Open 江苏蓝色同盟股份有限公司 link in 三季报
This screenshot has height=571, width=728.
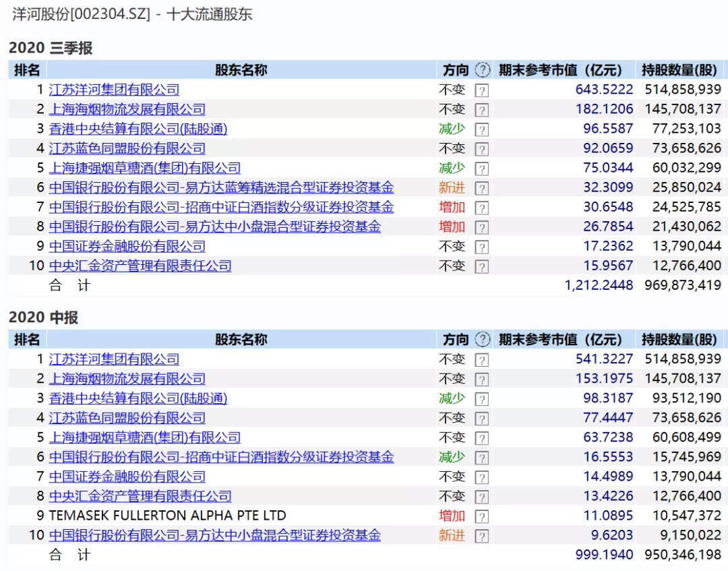pos(127,148)
